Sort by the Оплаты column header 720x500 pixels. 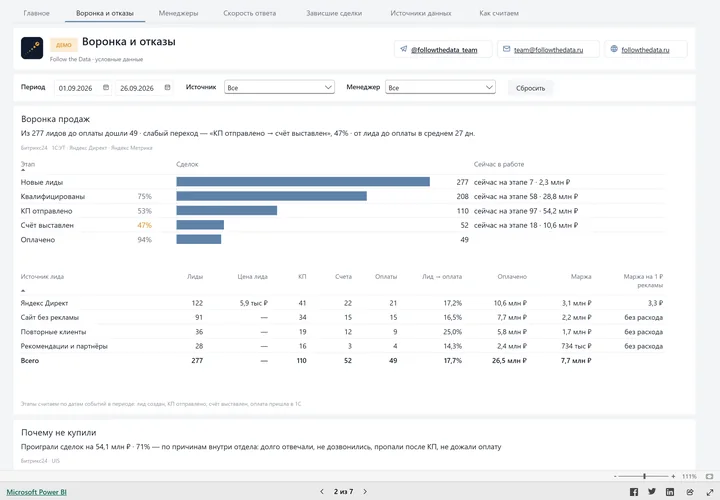(x=386, y=276)
